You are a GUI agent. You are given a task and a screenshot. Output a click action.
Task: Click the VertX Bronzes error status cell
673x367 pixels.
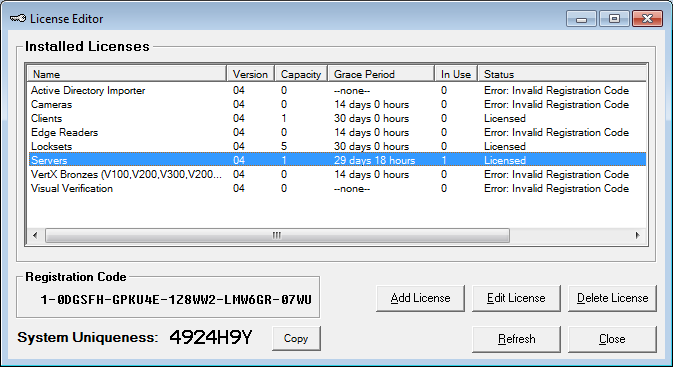556,174
